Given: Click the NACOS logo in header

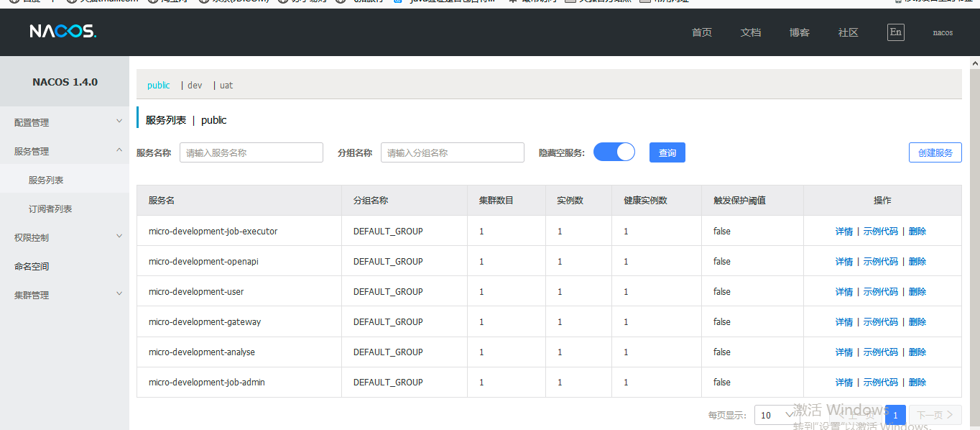Looking at the screenshot, I should coord(63,31).
